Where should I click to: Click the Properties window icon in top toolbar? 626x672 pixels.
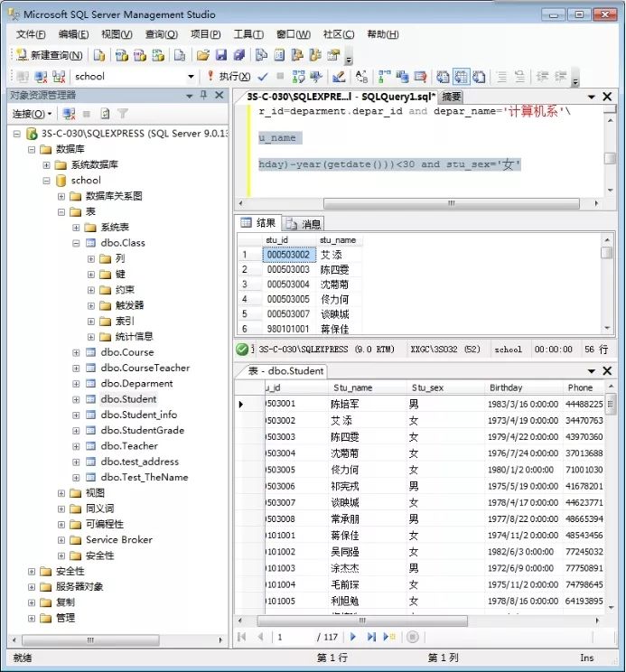point(333,55)
